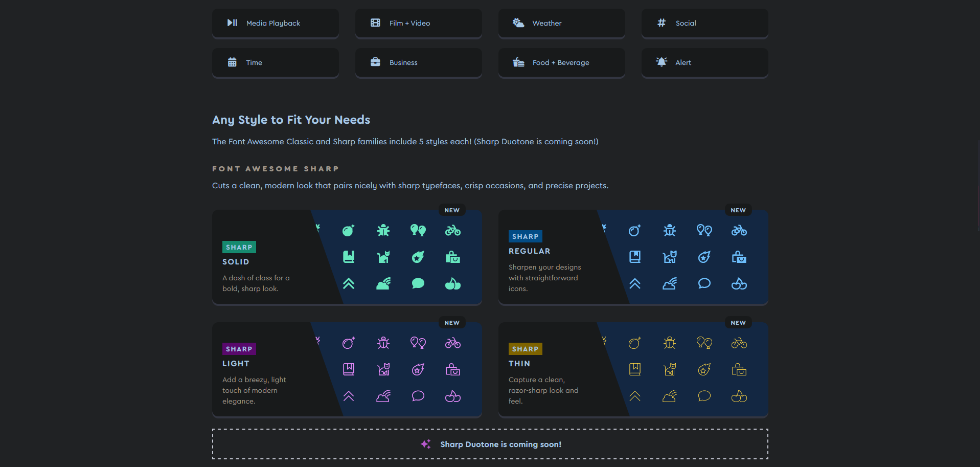This screenshot has width=980, height=467.
Task: Select the pink cat icon in Sharp Light
Action: tap(383, 369)
